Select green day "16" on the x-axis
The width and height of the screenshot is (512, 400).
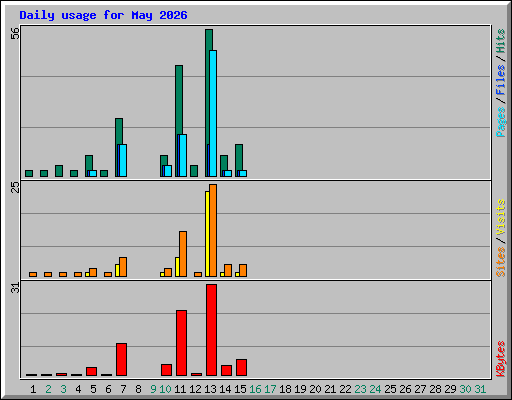pos(255,389)
